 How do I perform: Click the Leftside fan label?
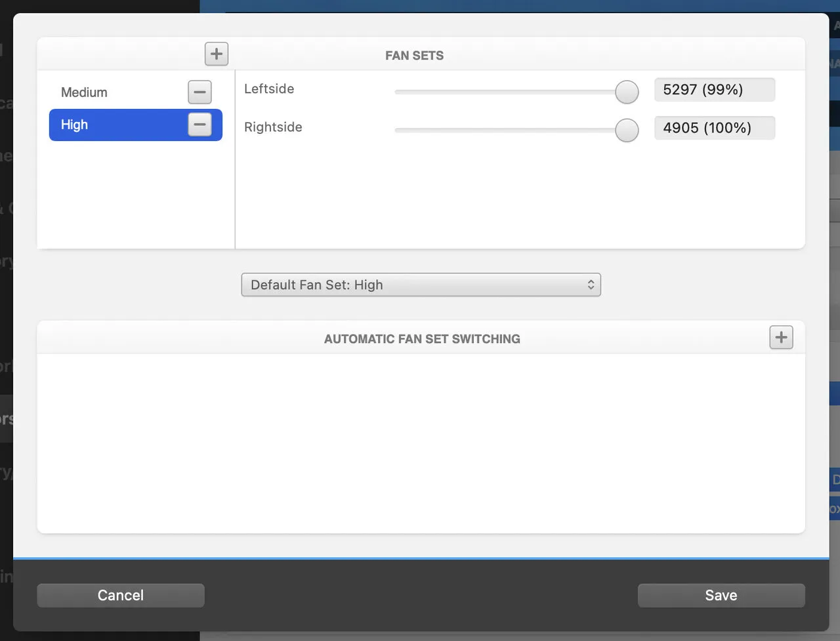269,89
